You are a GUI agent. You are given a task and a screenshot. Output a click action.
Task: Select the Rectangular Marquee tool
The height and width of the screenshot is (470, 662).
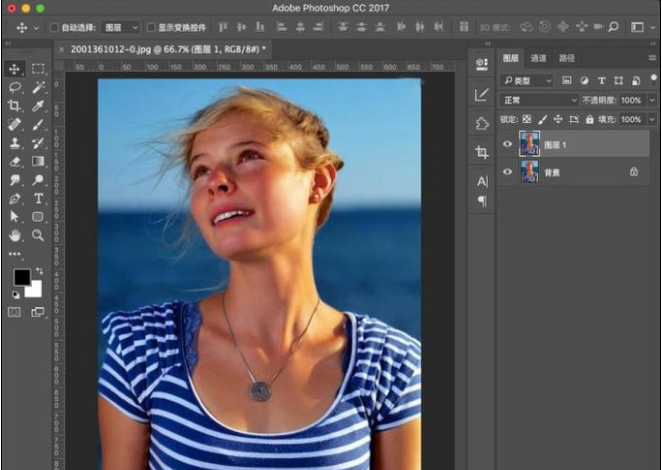pyautogui.click(x=38, y=69)
